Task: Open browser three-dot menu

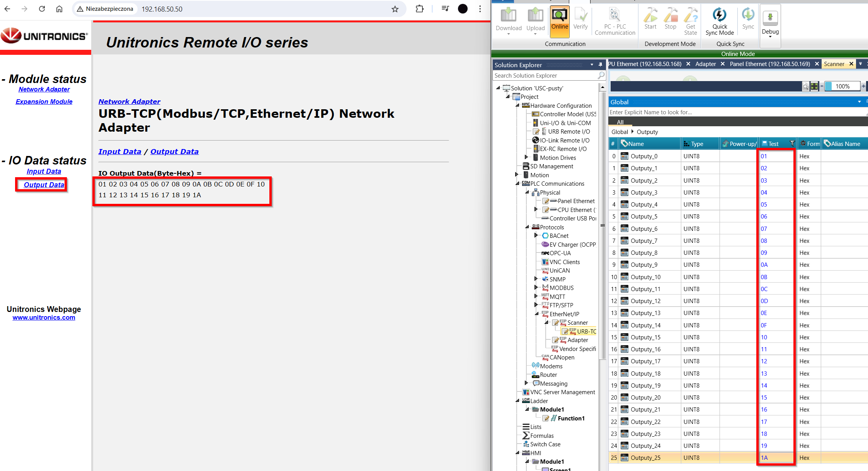Action: 480,9
